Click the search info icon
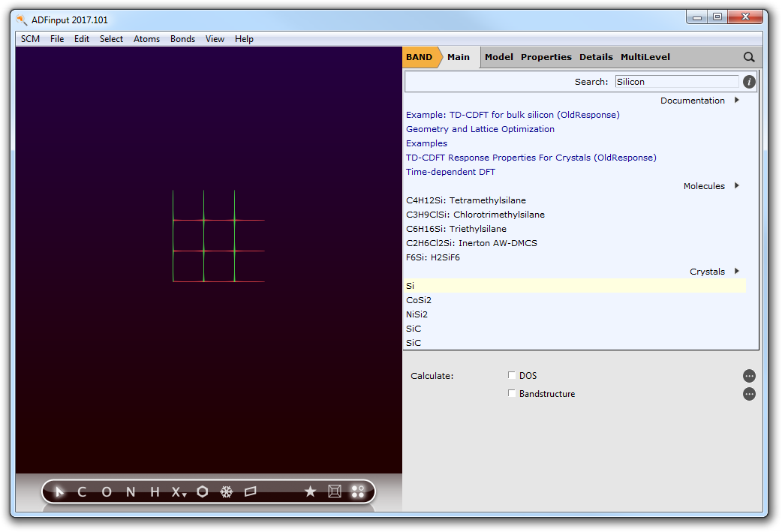 click(749, 82)
